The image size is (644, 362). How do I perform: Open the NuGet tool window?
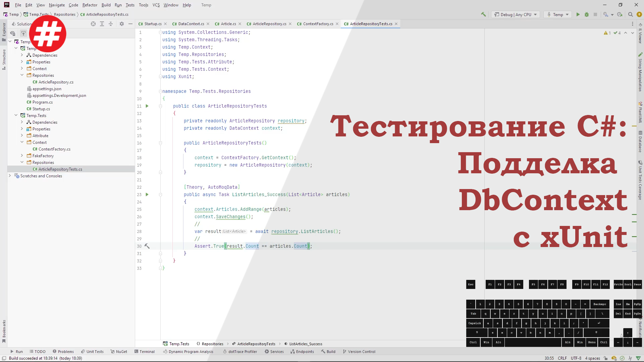pos(119,351)
